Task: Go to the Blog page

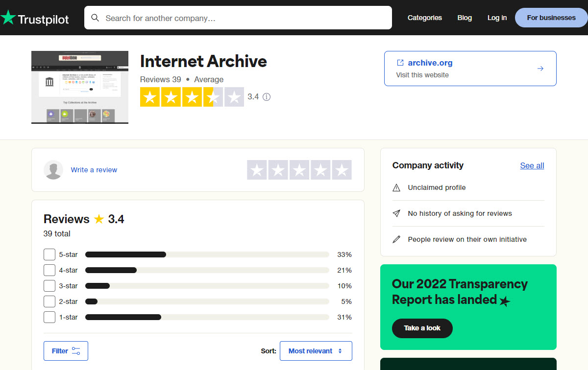Action: point(465,18)
